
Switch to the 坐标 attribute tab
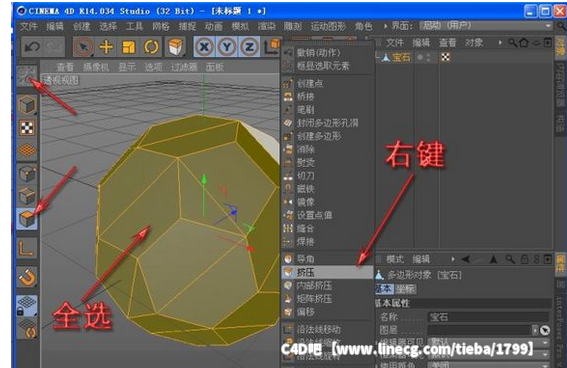tap(405, 289)
